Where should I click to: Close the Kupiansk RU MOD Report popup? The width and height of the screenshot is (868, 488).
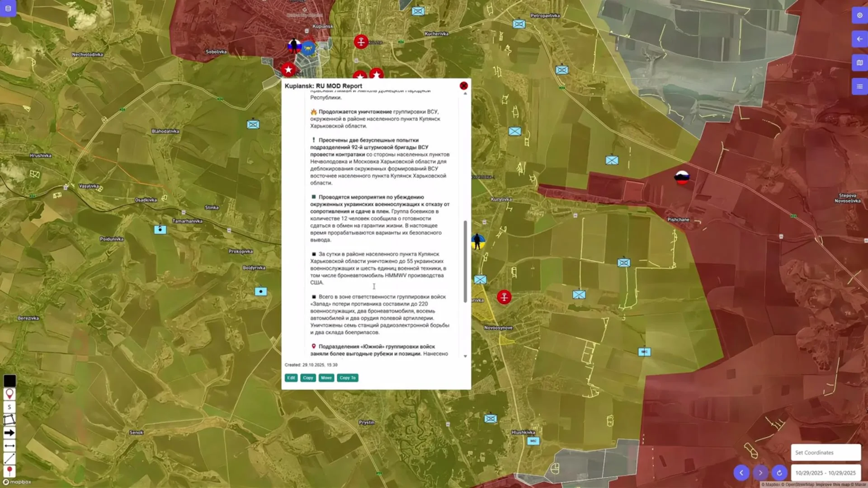(463, 86)
